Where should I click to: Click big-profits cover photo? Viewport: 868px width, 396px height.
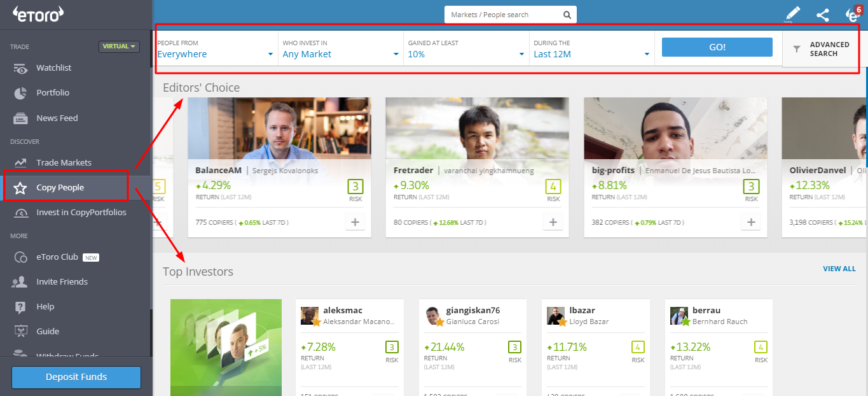pyautogui.click(x=676, y=128)
